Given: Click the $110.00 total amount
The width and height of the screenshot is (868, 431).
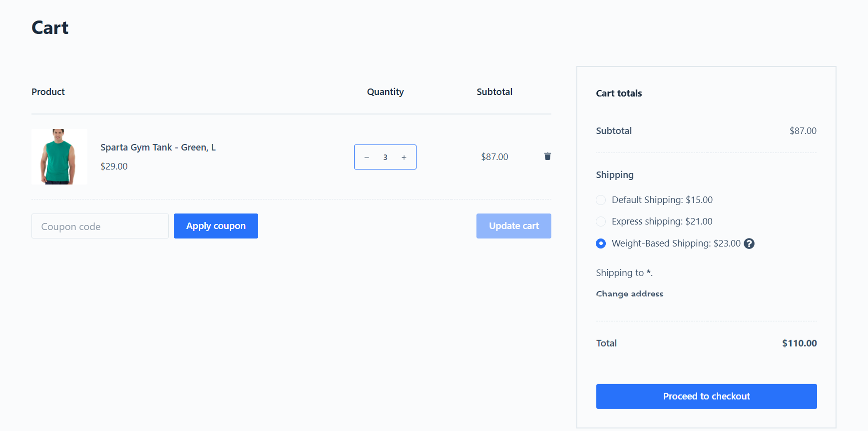Looking at the screenshot, I should click(799, 343).
